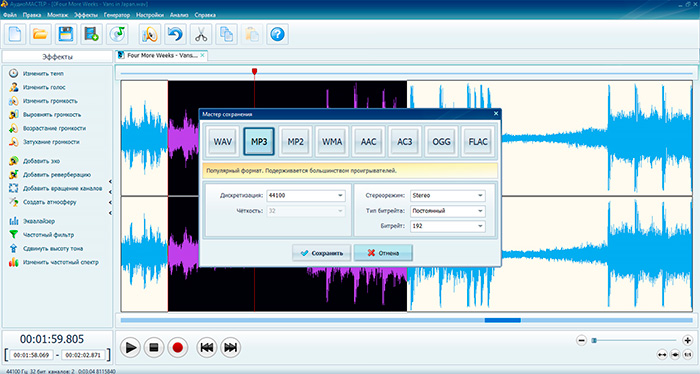Open the Генератор menu
This screenshot has width=700, height=374.
(117, 15)
